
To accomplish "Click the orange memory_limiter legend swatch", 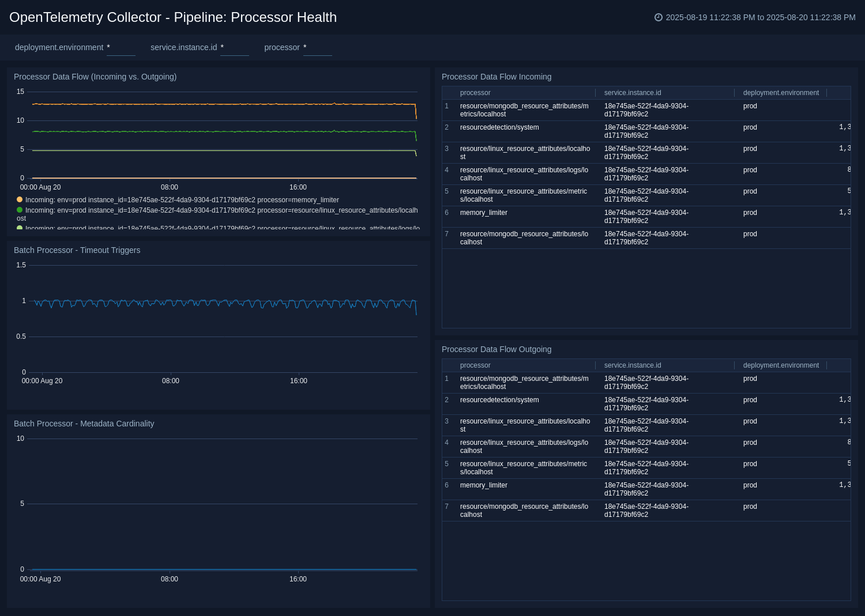I will (20, 199).
